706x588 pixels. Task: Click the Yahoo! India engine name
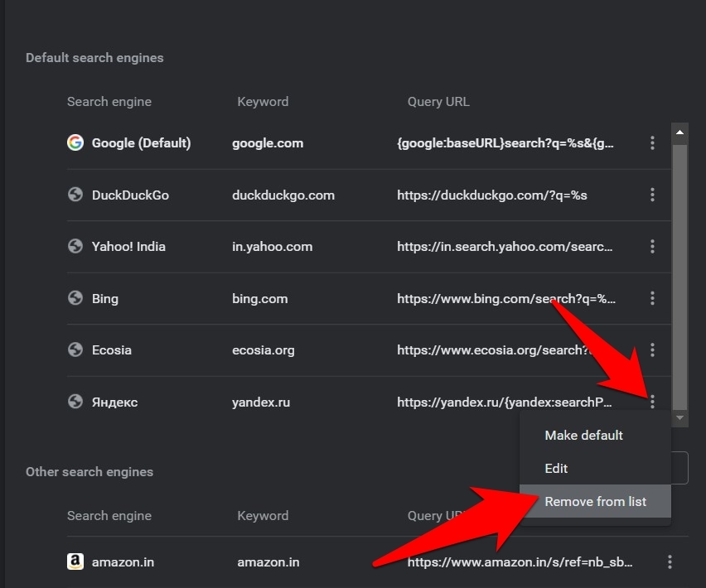click(x=128, y=247)
